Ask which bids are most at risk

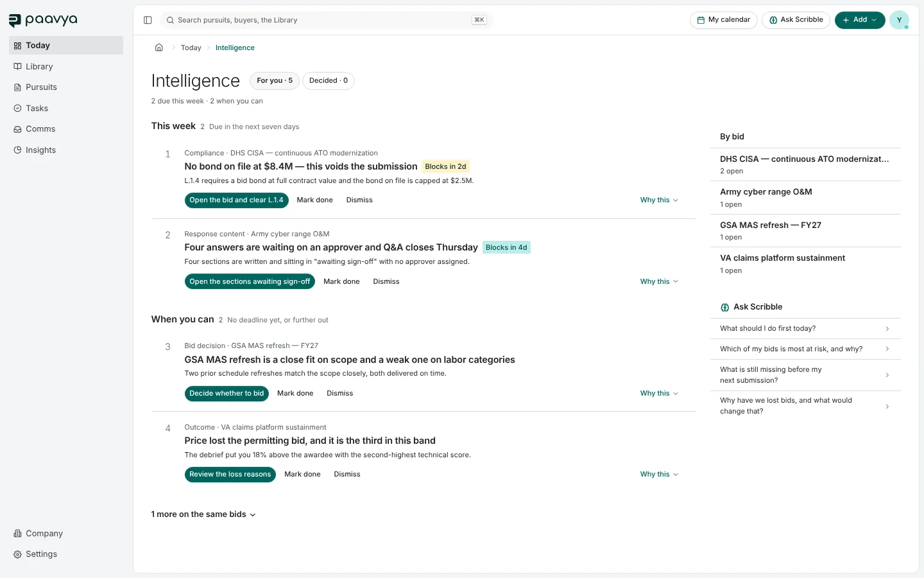pyautogui.click(x=805, y=349)
